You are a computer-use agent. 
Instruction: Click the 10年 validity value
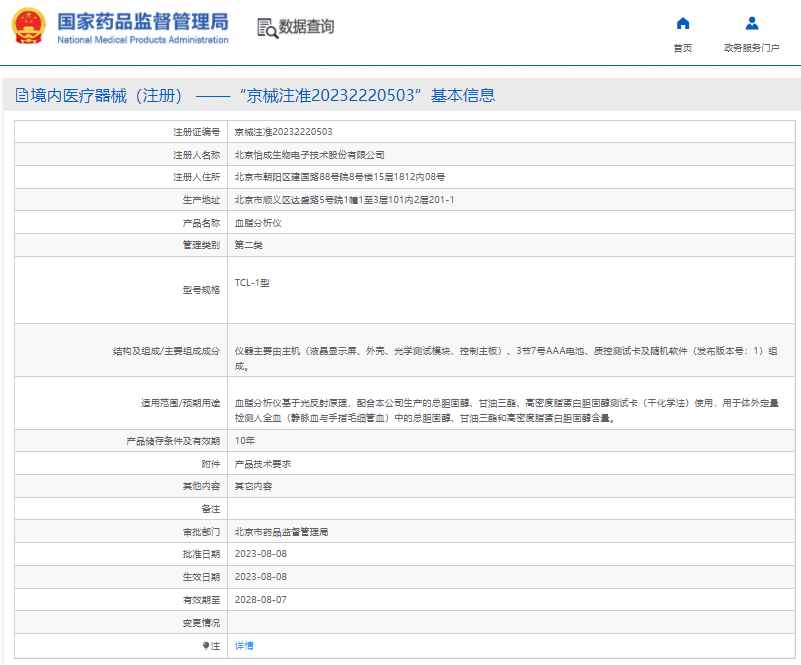tap(245, 440)
